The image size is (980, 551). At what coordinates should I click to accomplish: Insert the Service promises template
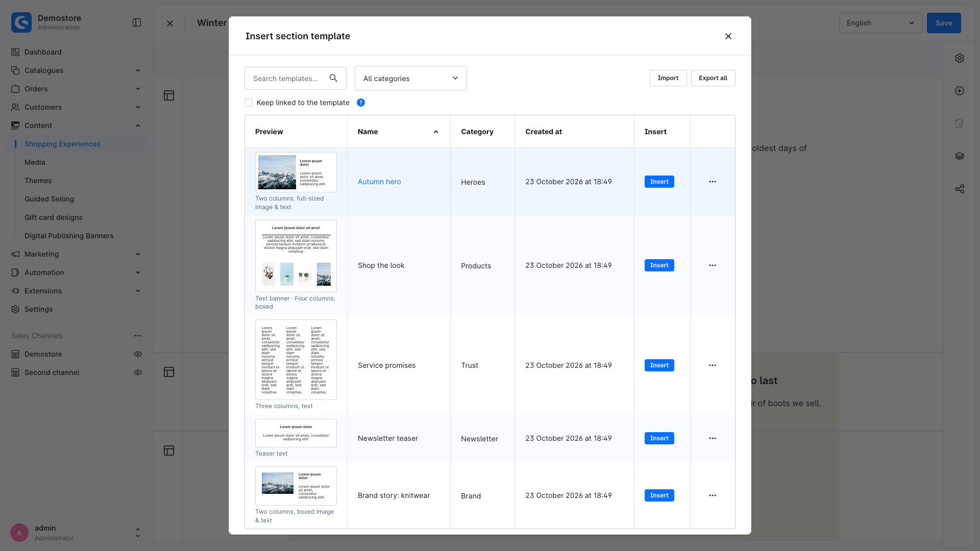pos(659,365)
